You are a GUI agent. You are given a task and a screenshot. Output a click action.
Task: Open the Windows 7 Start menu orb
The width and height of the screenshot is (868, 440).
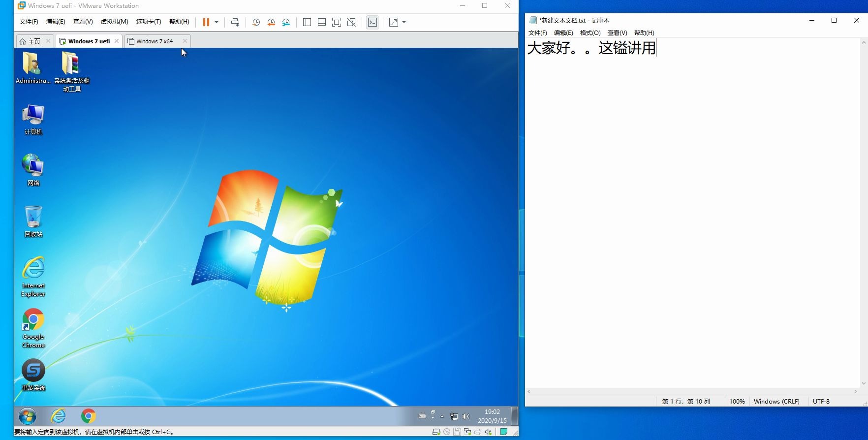point(28,416)
